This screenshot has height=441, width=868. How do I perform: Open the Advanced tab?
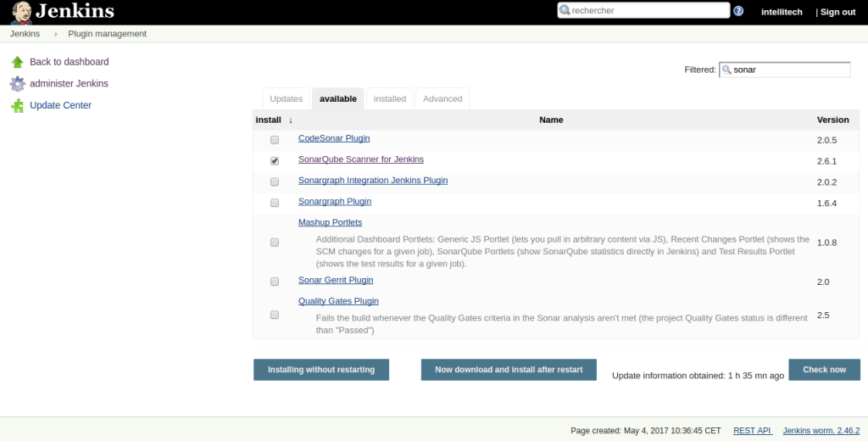pyautogui.click(x=442, y=98)
